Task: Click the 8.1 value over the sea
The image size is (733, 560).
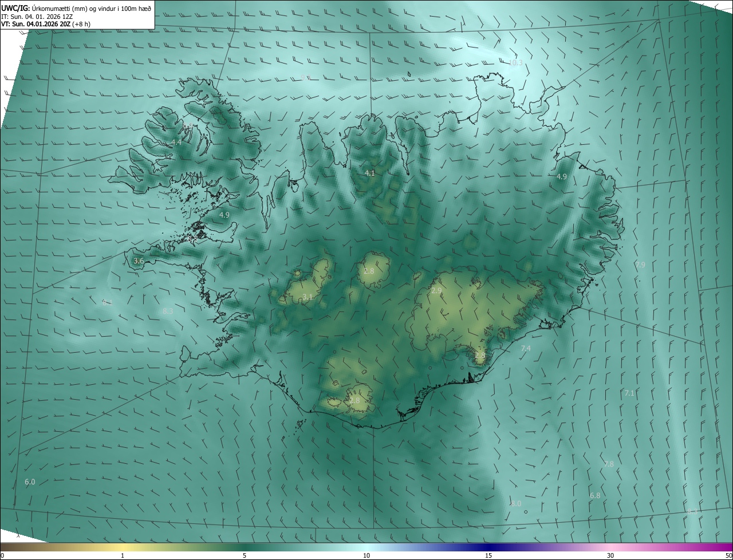Action: pos(107,302)
